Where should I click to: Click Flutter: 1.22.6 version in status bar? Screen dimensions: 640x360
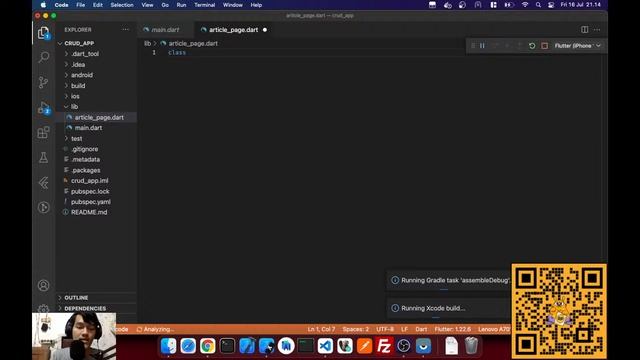click(x=453, y=329)
